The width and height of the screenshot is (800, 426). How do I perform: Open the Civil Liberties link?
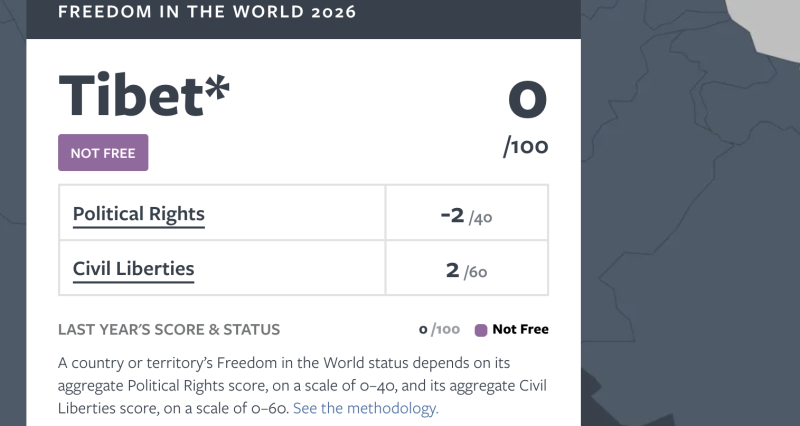[134, 268]
